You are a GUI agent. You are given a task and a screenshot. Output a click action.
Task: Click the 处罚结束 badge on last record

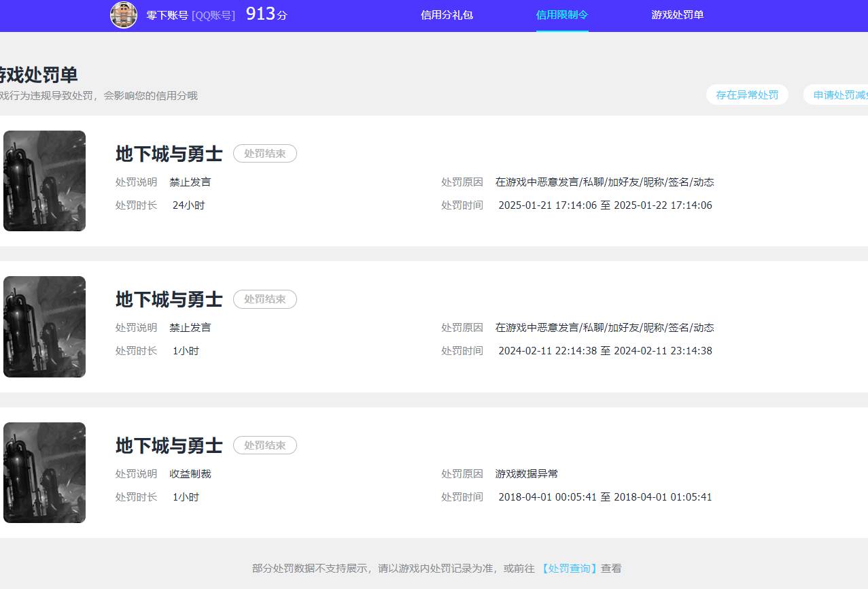click(x=265, y=445)
